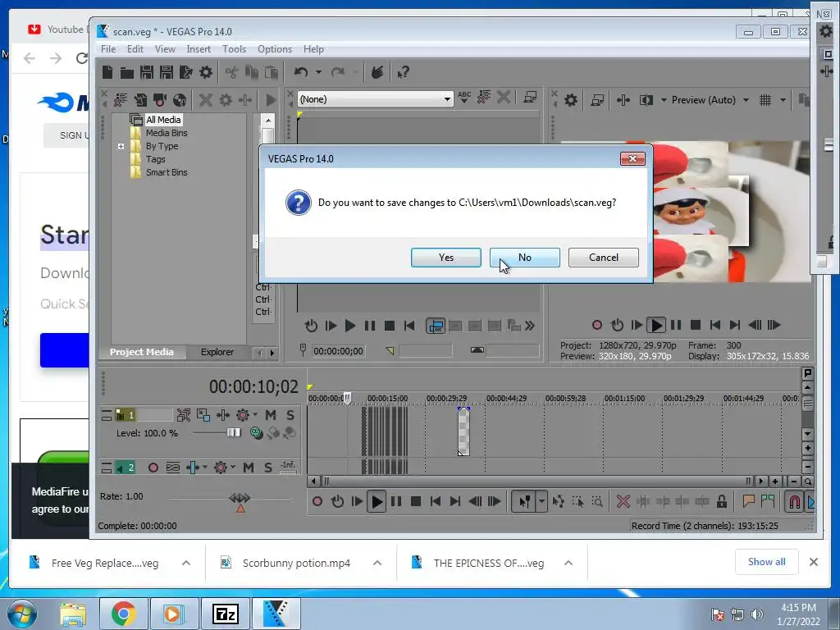Toggle split screen view icon
Image resolution: width=840 pixels, height=630 pixels.
pyautogui.click(x=646, y=100)
